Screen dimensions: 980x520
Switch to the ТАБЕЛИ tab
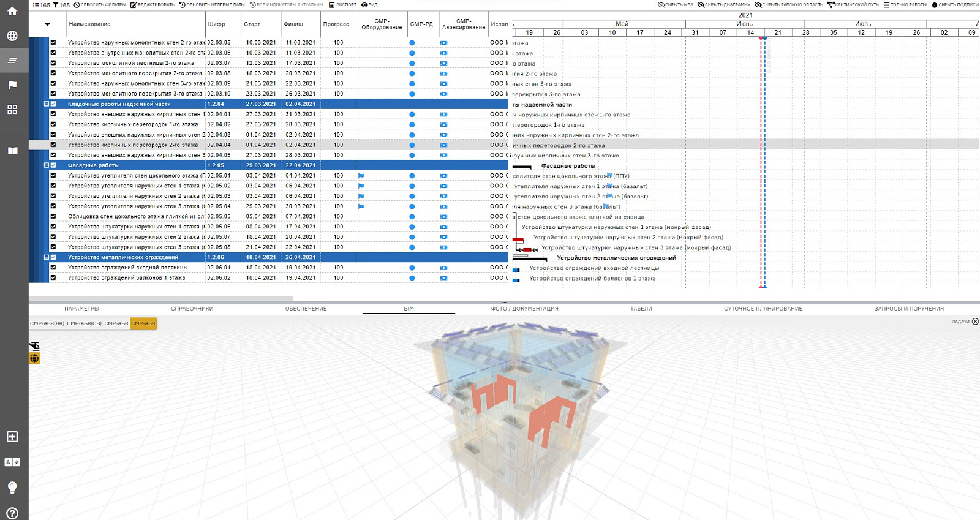[x=641, y=309]
